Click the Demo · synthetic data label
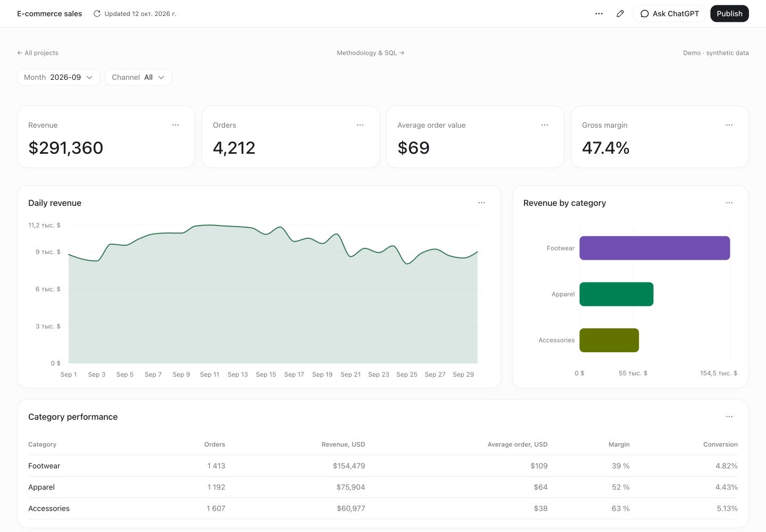The image size is (766, 532). (x=716, y=53)
